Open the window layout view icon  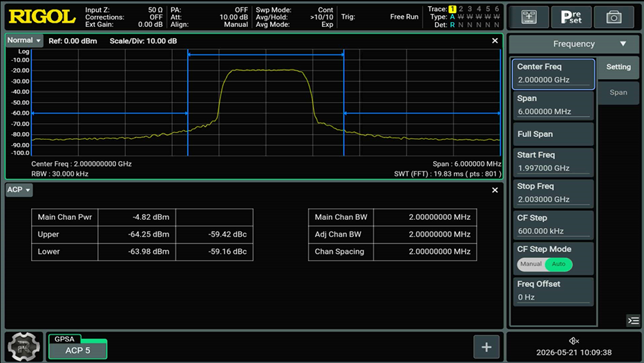pos(529,17)
